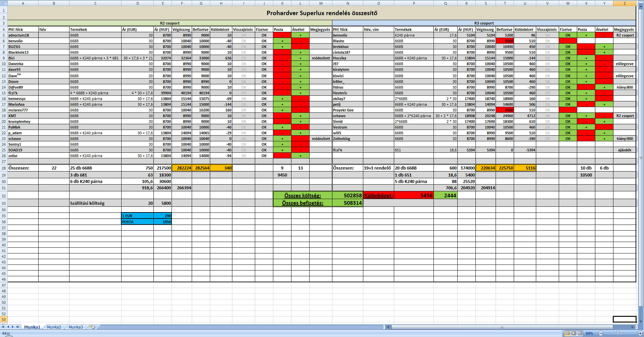Select the R3 csoport group header

[484, 23]
